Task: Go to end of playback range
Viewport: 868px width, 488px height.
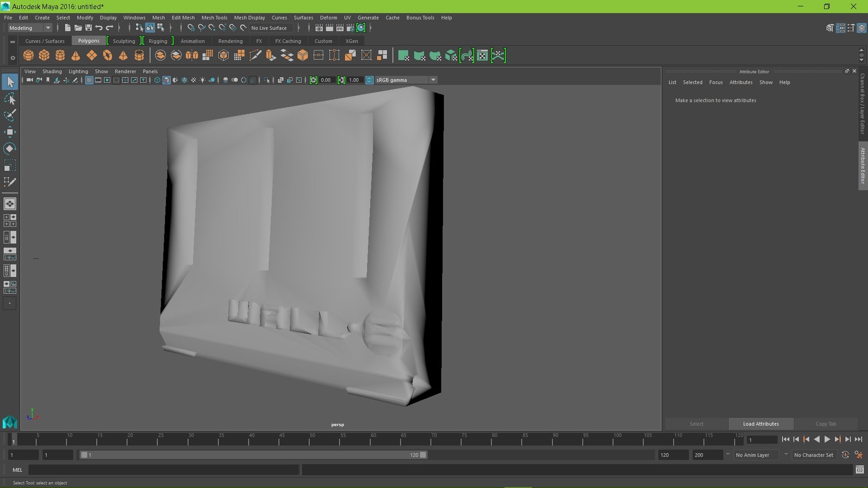Action: click(x=858, y=439)
